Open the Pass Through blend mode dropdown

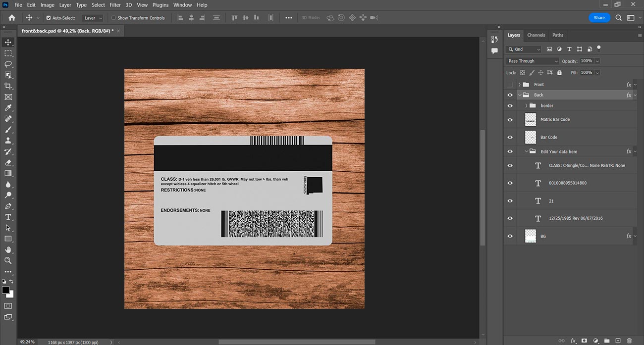coord(532,61)
